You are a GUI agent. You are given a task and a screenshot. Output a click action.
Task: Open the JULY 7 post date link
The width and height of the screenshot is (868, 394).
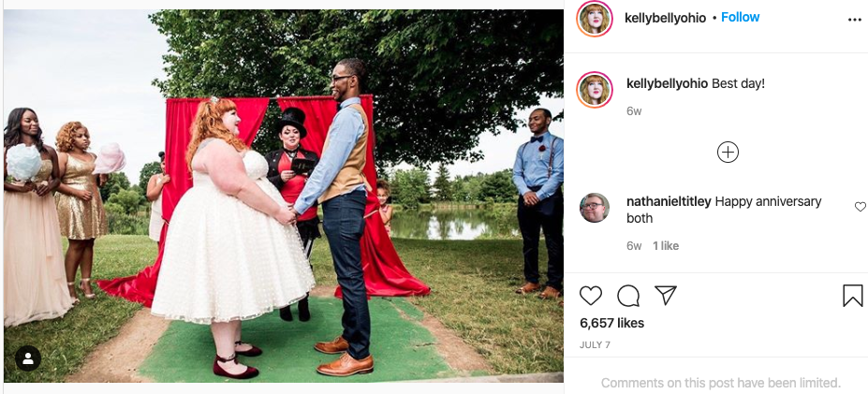[x=595, y=344]
